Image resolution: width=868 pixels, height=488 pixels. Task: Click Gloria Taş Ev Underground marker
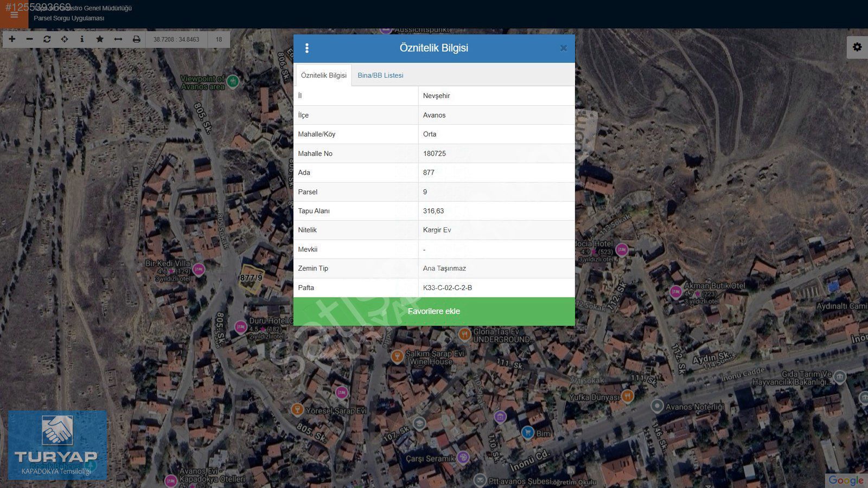[x=464, y=334]
